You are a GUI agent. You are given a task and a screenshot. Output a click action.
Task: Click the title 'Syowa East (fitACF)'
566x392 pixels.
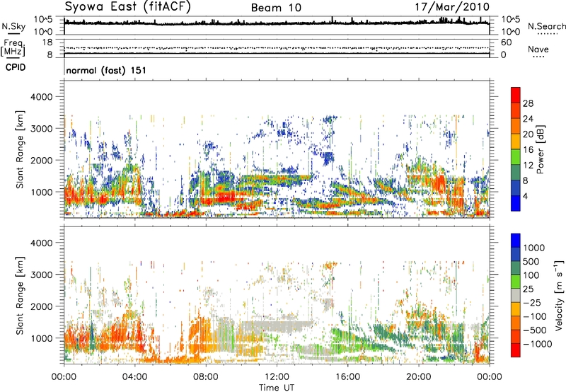[x=128, y=7]
